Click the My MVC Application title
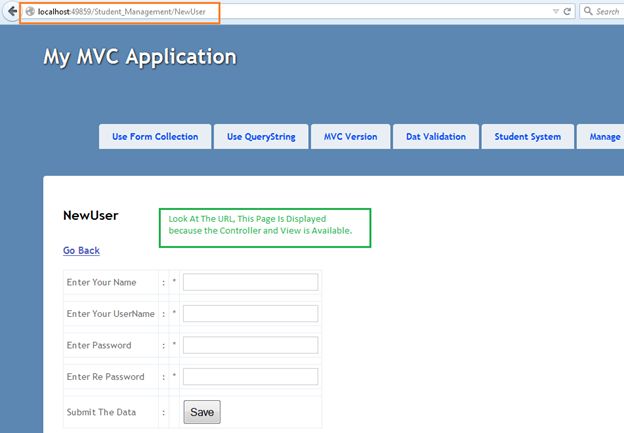This screenshot has width=624, height=433. tap(140, 57)
